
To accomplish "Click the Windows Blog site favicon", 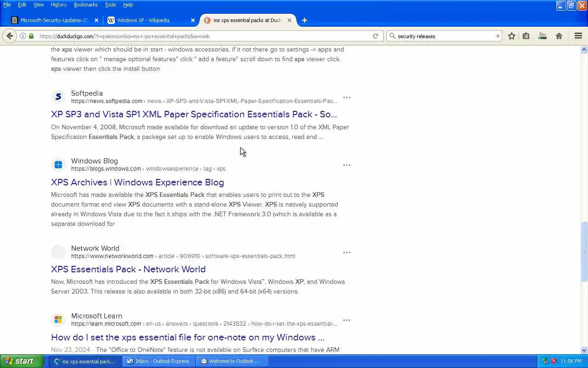I will pyautogui.click(x=58, y=164).
